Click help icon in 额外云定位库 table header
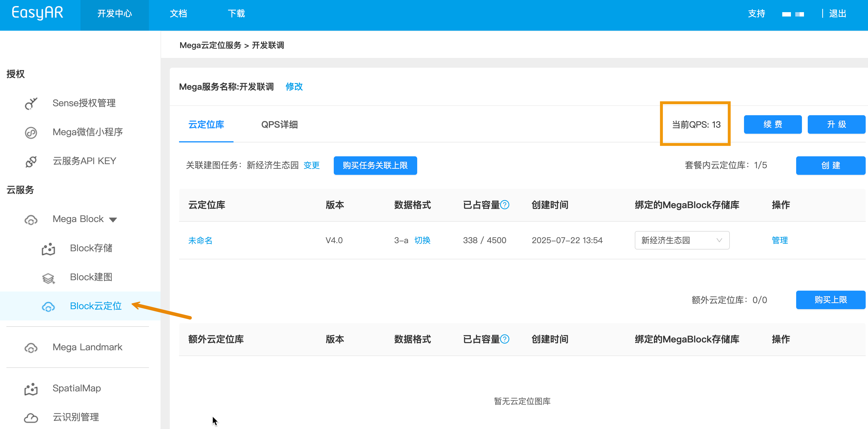Image resolution: width=868 pixels, height=429 pixels. (504, 339)
